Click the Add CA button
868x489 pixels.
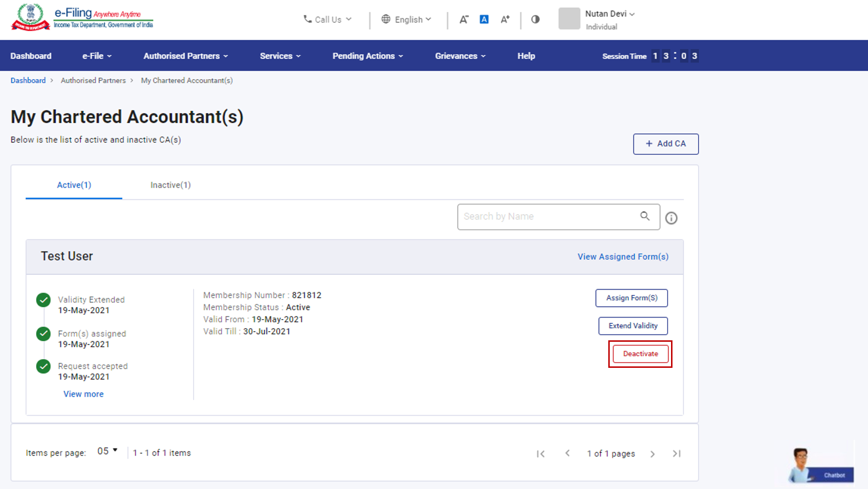(666, 144)
